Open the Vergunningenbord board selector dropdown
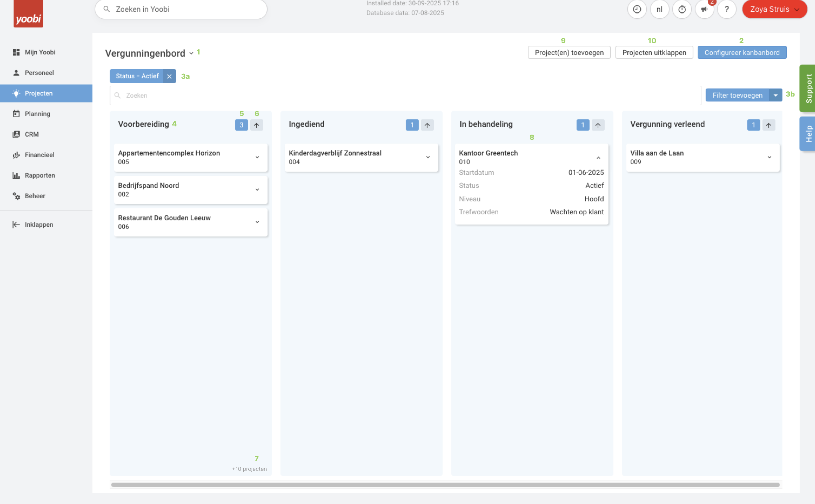The image size is (815, 504). pos(191,53)
